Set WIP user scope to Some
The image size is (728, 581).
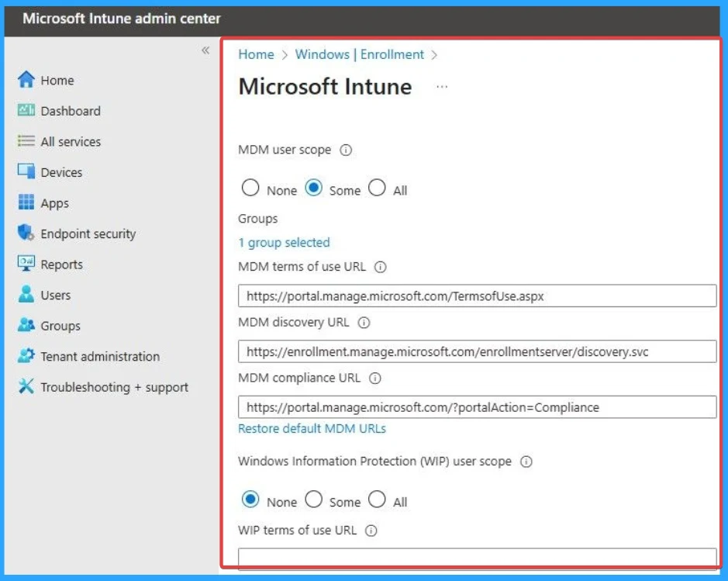click(313, 500)
